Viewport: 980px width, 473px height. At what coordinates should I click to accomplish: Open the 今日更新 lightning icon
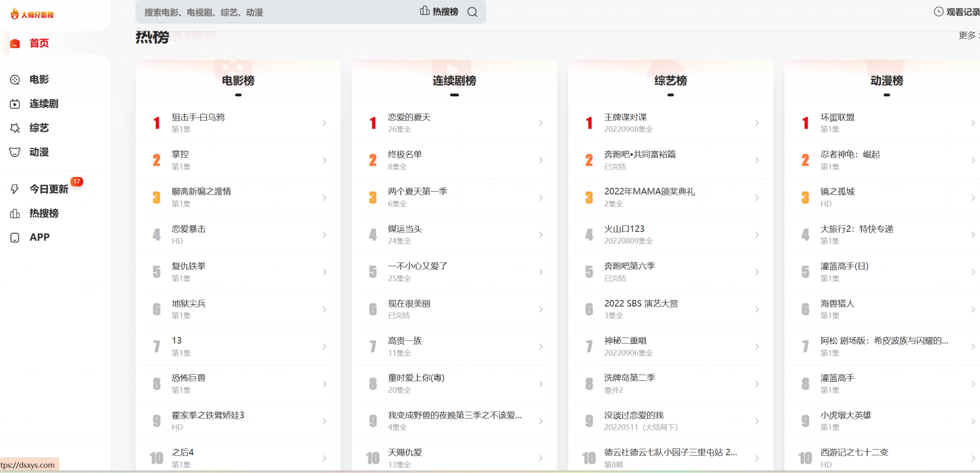15,189
